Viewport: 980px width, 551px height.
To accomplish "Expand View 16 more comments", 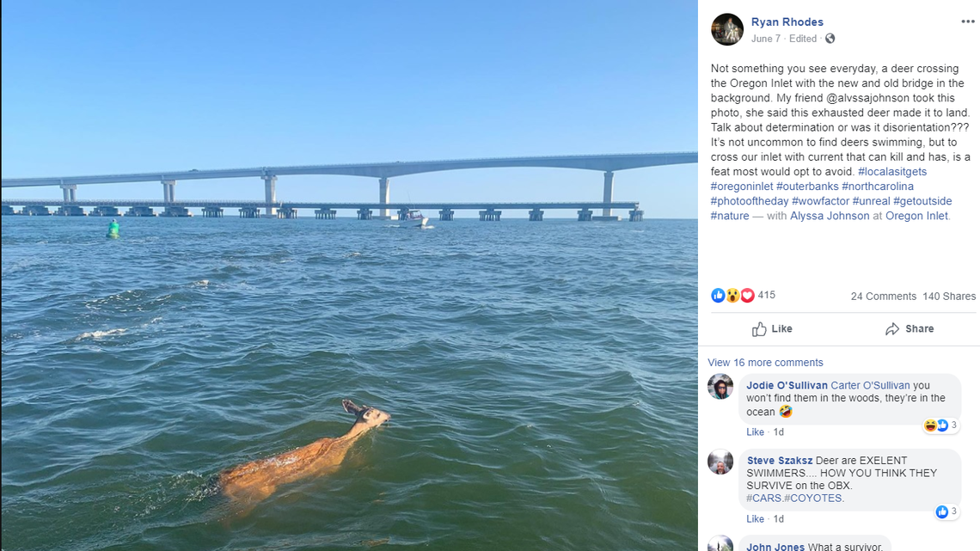I will tap(765, 362).
